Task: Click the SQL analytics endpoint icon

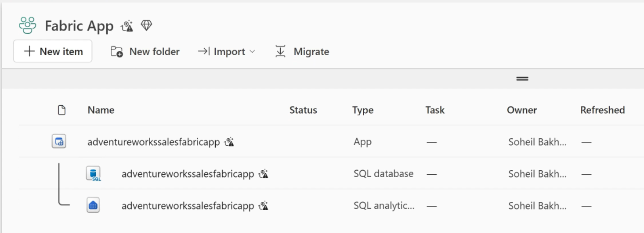Action: point(93,205)
